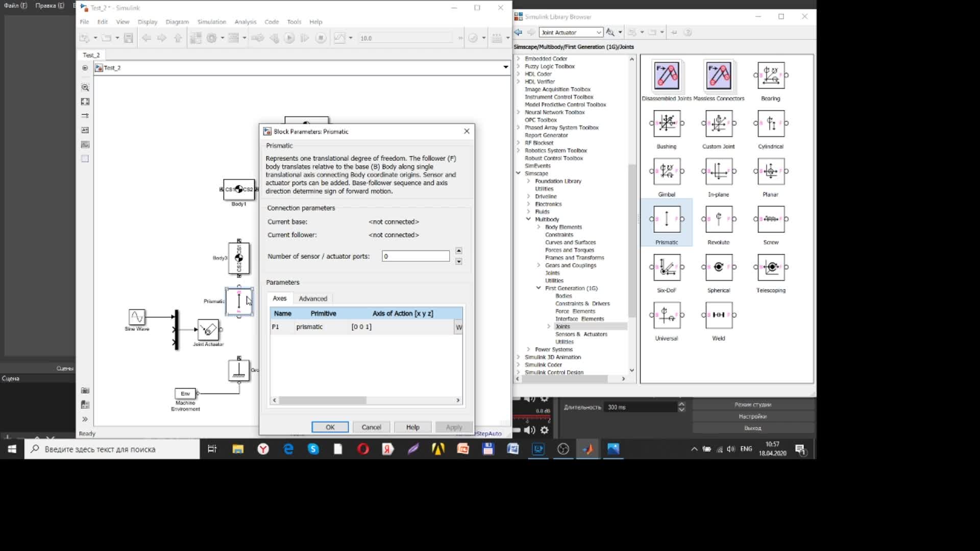Open the Analysis menu
This screenshot has height=551, width=980.
(246, 22)
